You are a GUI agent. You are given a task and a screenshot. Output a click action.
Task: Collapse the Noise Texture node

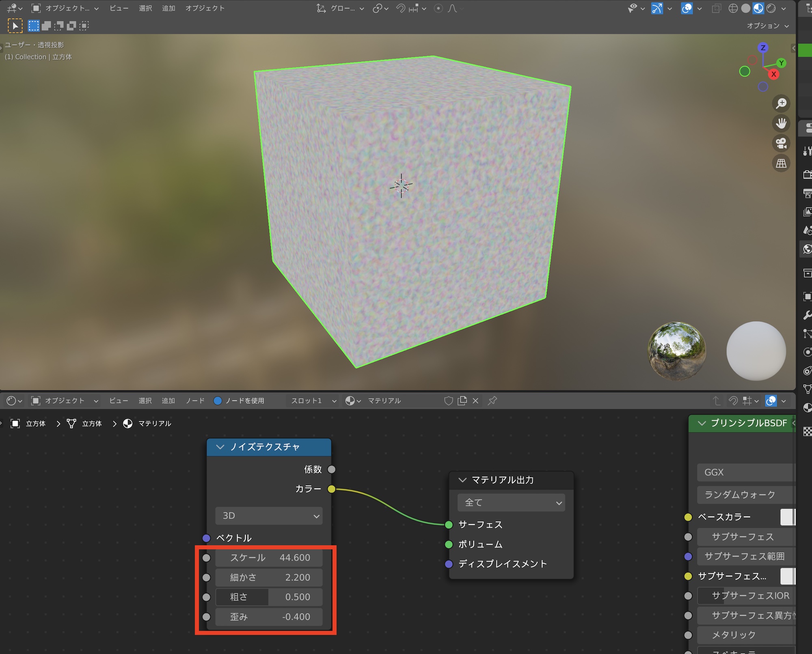click(x=220, y=447)
